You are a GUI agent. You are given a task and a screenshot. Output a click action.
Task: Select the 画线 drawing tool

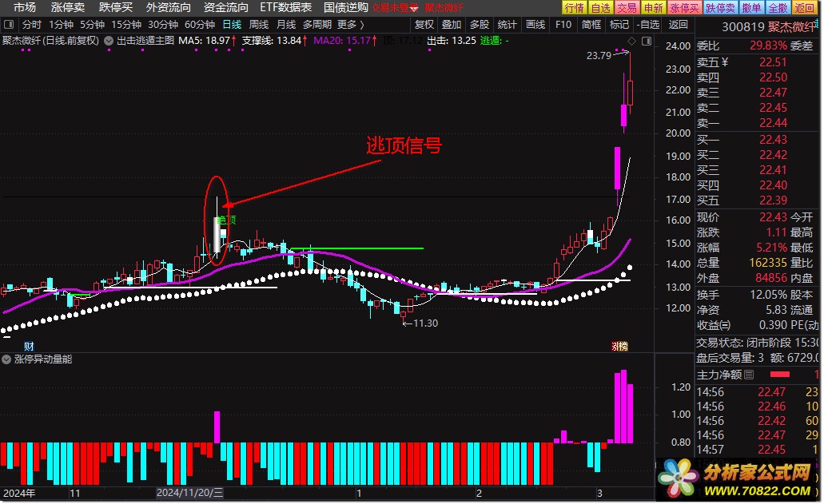535,25
